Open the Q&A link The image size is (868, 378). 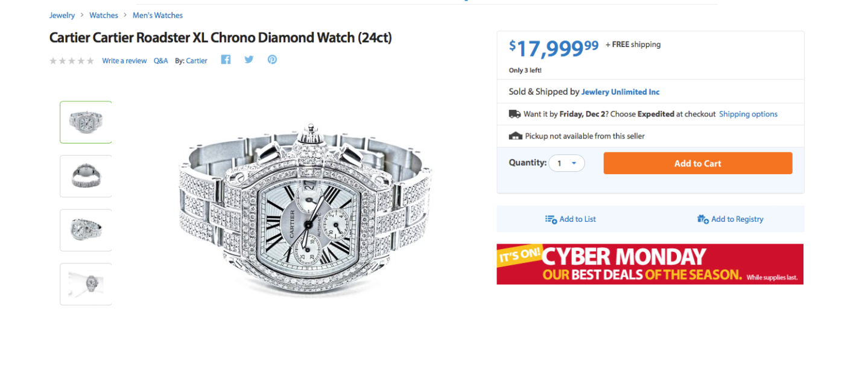[161, 61]
